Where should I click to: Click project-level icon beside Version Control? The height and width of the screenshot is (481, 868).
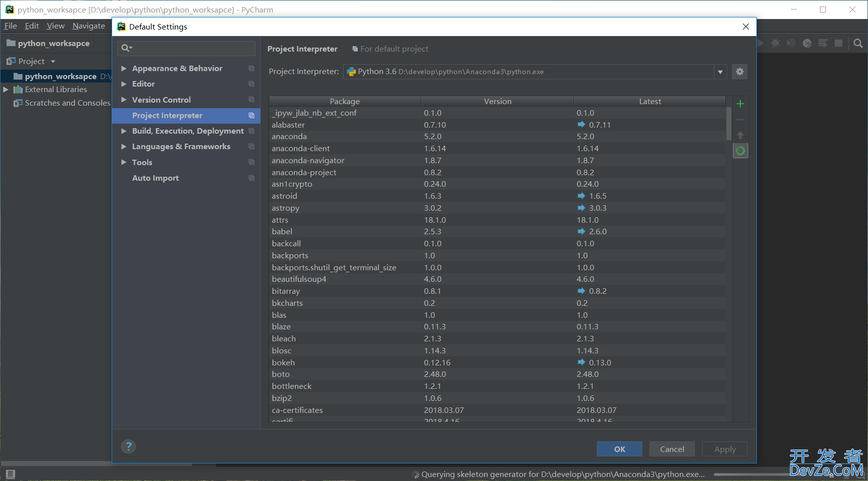pos(251,100)
